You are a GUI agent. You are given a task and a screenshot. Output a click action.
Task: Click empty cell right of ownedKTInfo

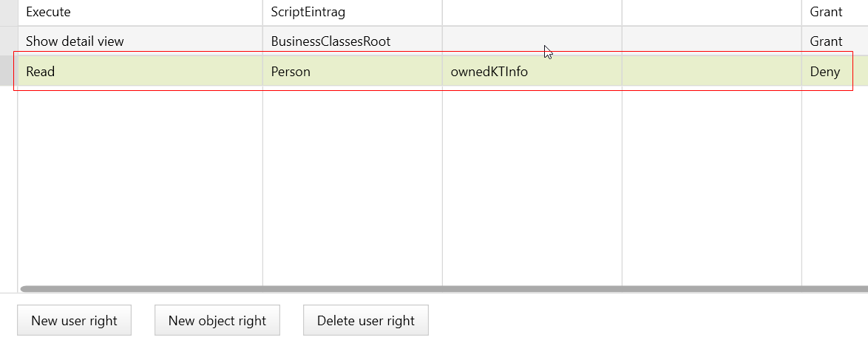711,72
